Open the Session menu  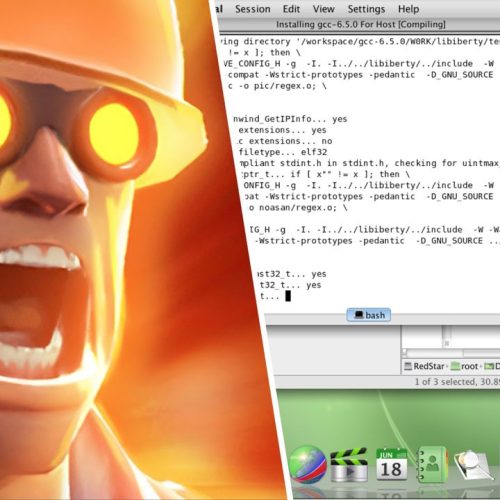pos(252,9)
